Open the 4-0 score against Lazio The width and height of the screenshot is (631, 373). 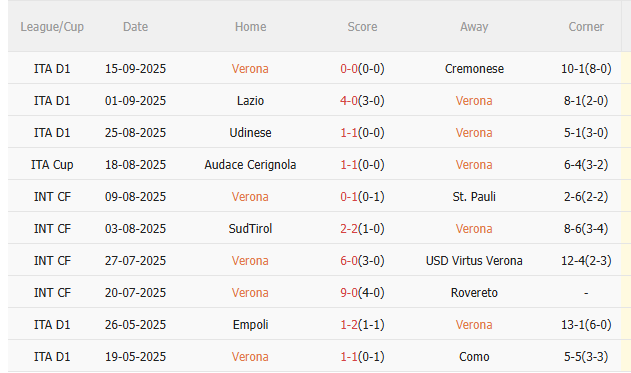point(349,101)
